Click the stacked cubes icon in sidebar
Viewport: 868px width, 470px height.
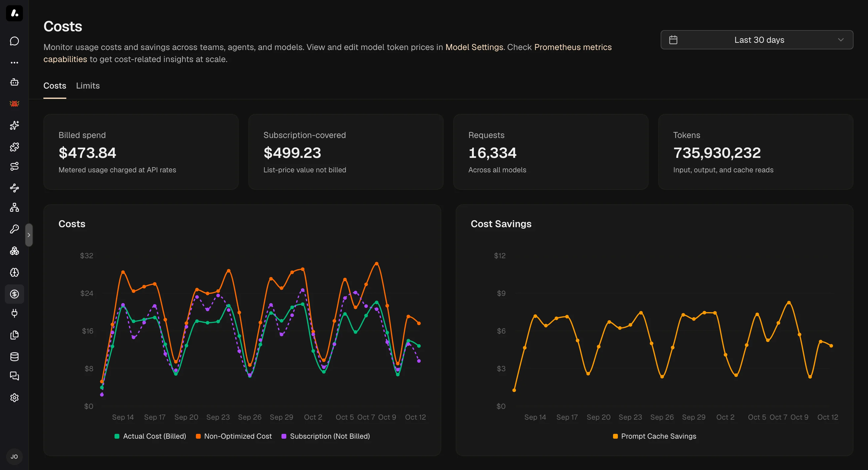[x=14, y=251]
